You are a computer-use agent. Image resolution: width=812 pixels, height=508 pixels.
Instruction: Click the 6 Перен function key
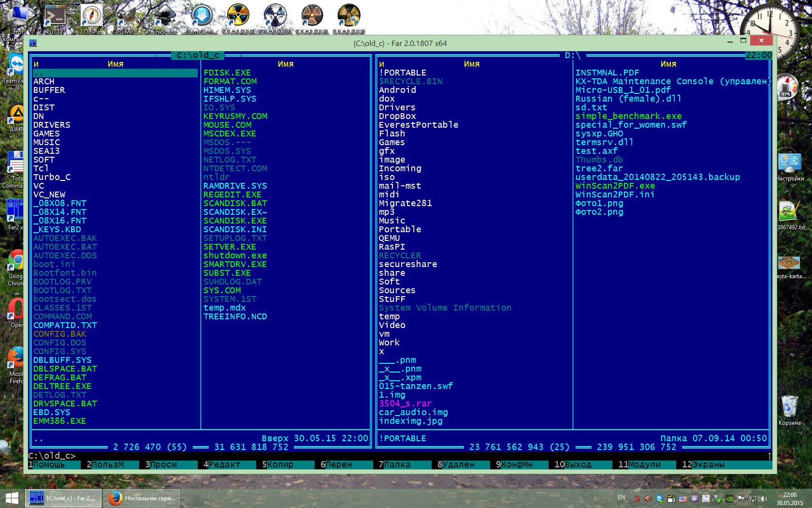pos(347,464)
